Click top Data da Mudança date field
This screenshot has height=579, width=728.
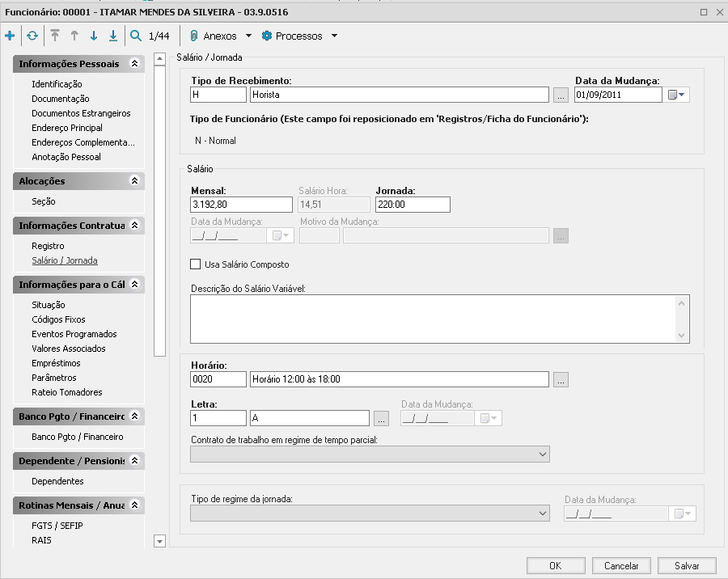coord(618,95)
